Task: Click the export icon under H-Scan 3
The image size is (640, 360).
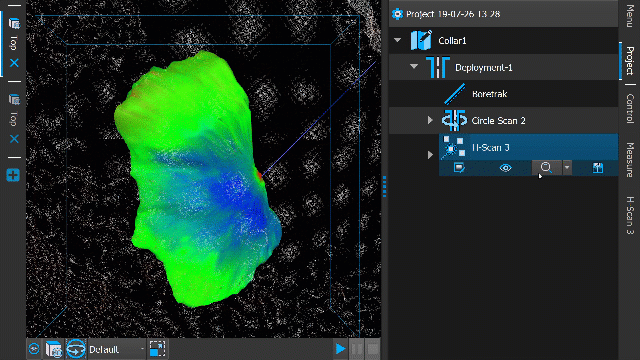Action: pos(598,168)
